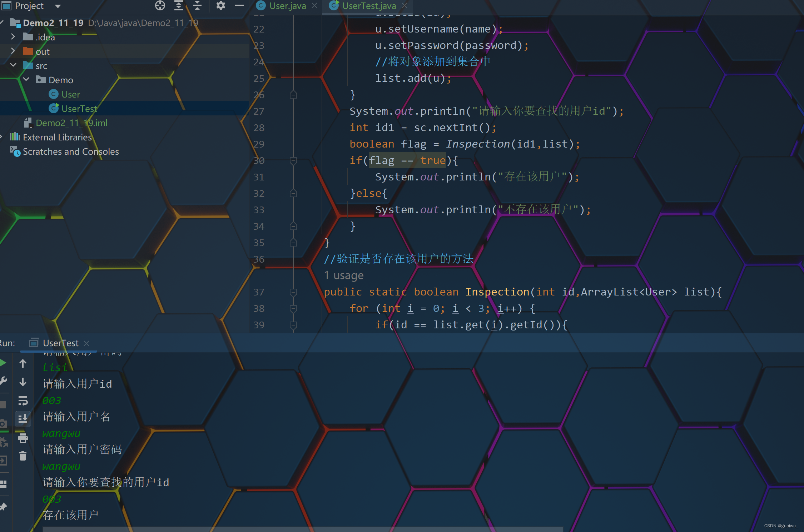Collapse the Inspection method at line 37
This screenshot has width=804, height=532.
[293, 292]
